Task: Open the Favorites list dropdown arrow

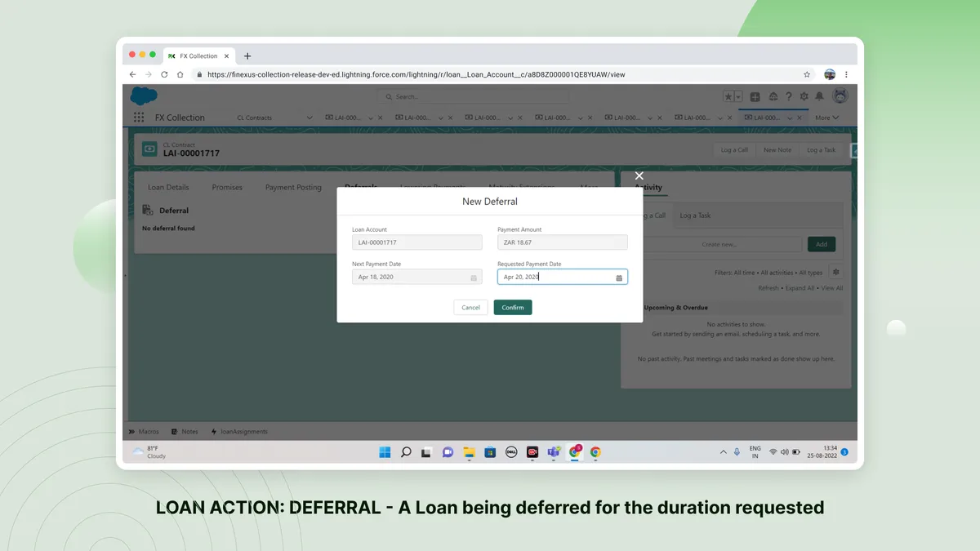Action: (x=738, y=96)
